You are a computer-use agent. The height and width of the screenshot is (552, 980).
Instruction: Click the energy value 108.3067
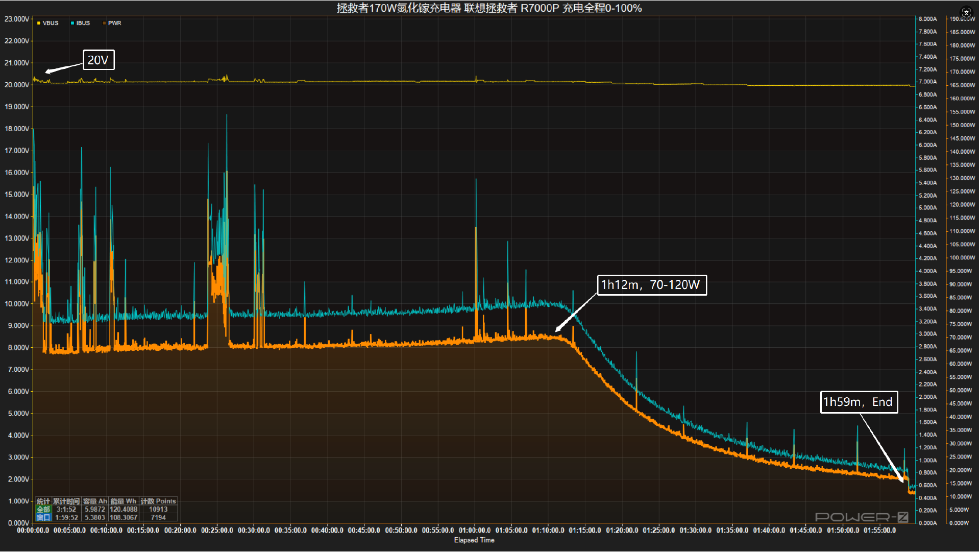click(x=124, y=517)
